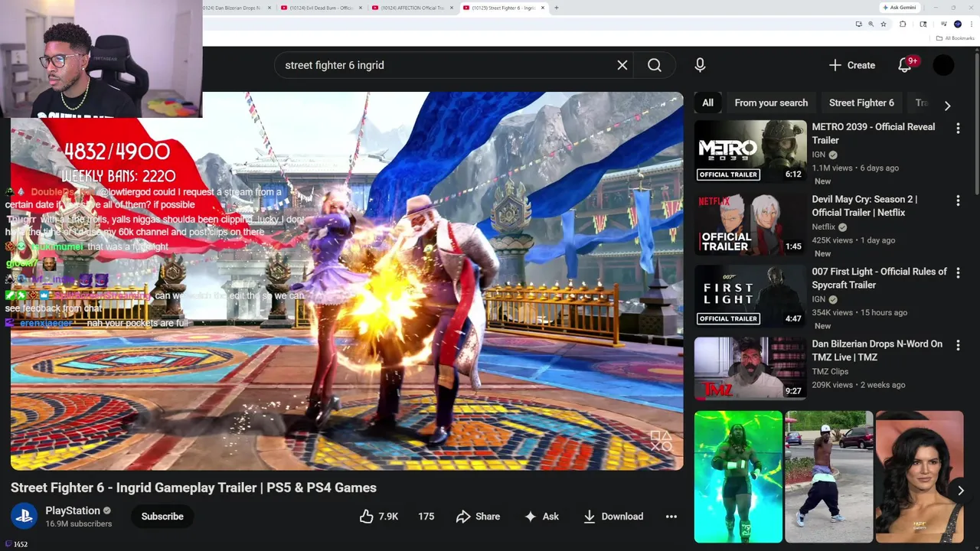The image size is (980, 551).
Task: Click the Ask button under the video
Action: point(541,517)
